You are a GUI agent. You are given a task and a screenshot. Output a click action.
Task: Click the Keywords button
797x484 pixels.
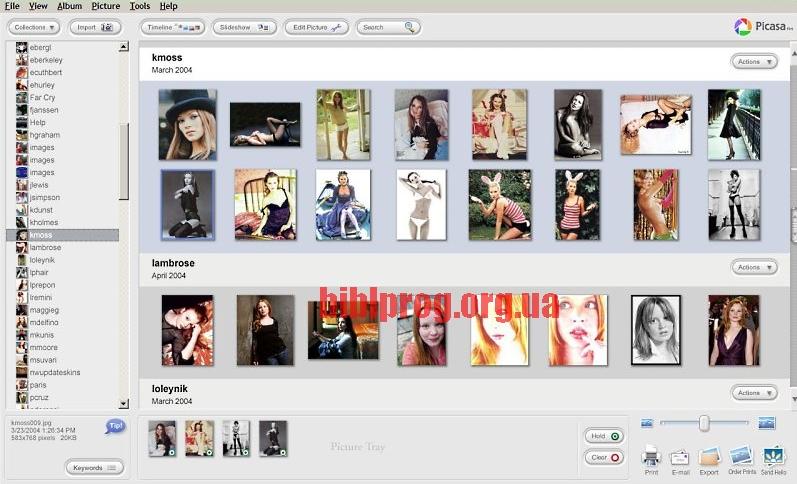coord(95,468)
